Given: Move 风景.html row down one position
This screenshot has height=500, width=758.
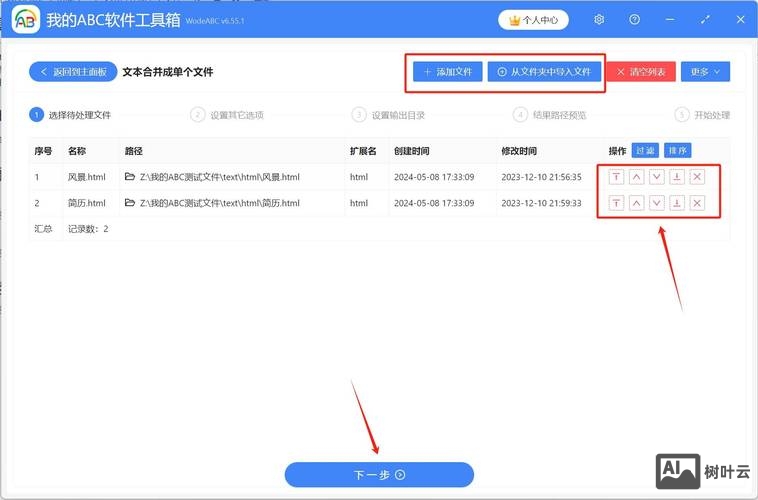Looking at the screenshot, I should click(656, 177).
